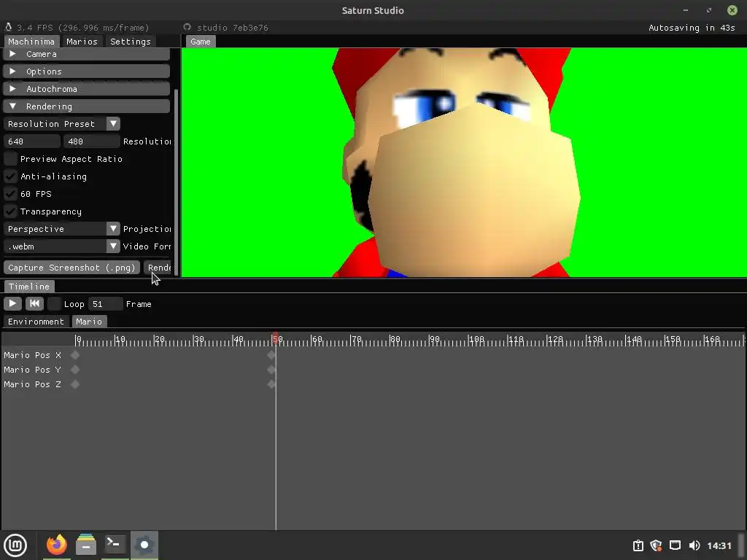Click the Saturn Studio taskbar icon
The image size is (747, 560).
(x=144, y=544)
